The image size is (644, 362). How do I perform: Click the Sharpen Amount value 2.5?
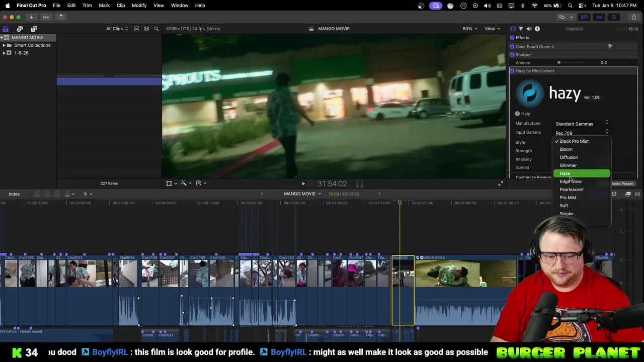[x=604, y=63]
